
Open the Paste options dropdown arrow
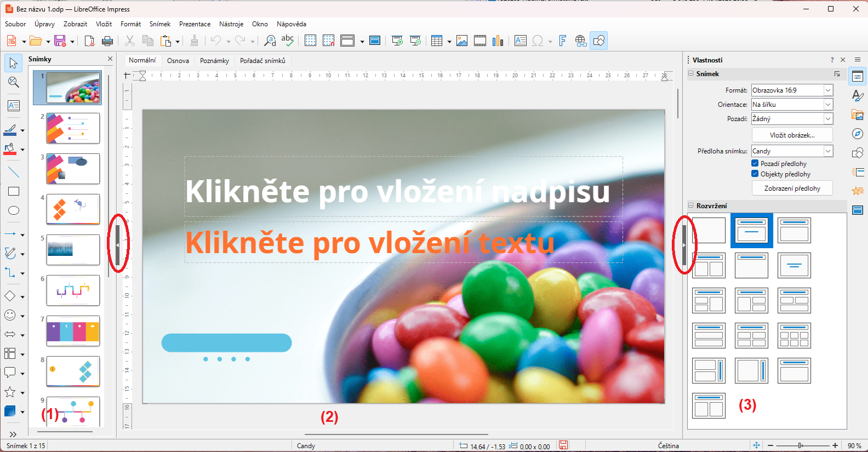[x=178, y=41]
